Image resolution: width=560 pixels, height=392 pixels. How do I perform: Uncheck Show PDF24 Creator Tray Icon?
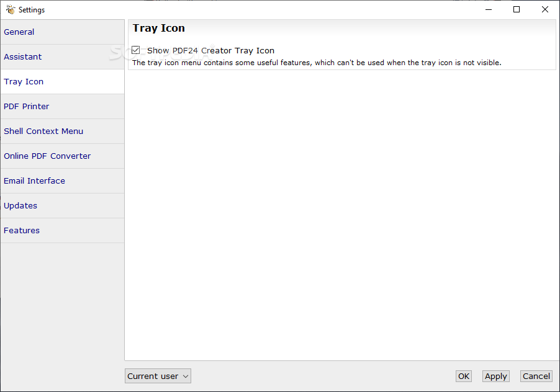point(136,50)
